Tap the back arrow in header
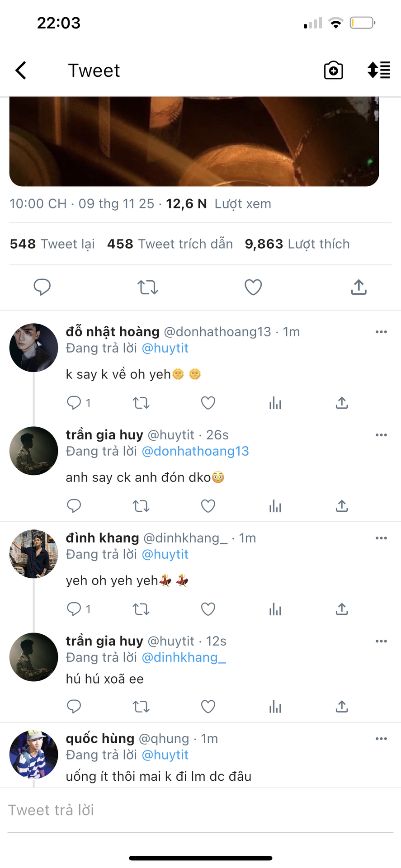The image size is (401, 868). point(21,71)
